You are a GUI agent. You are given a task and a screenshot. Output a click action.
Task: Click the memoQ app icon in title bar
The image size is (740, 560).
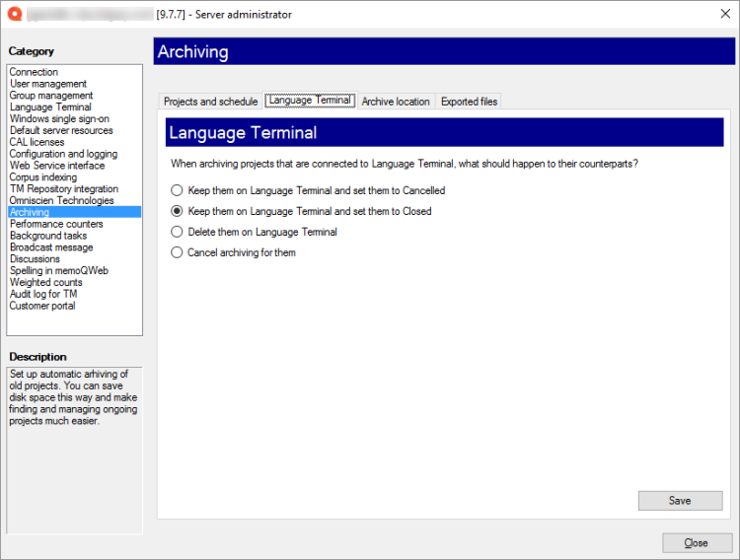[15, 14]
